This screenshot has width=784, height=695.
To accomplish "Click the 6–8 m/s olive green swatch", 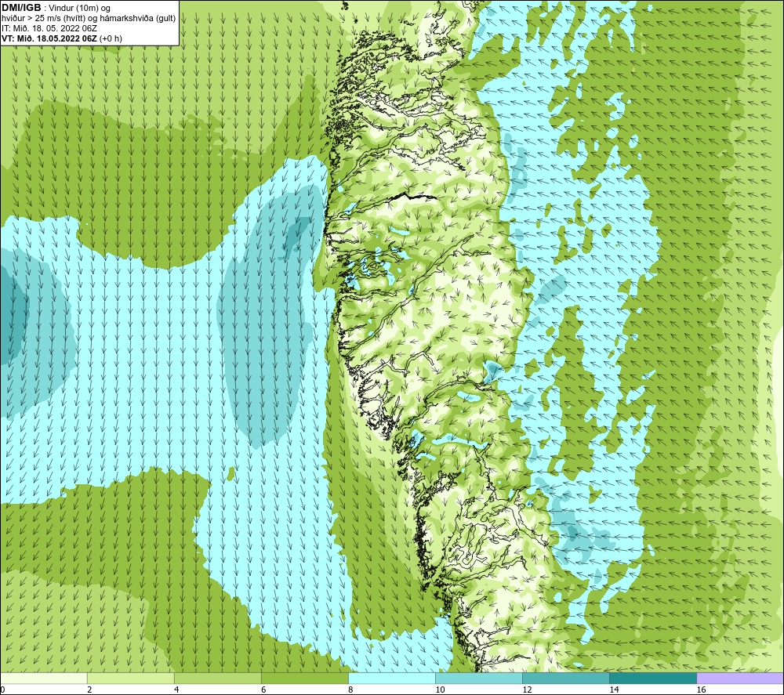I will pos(305,678).
